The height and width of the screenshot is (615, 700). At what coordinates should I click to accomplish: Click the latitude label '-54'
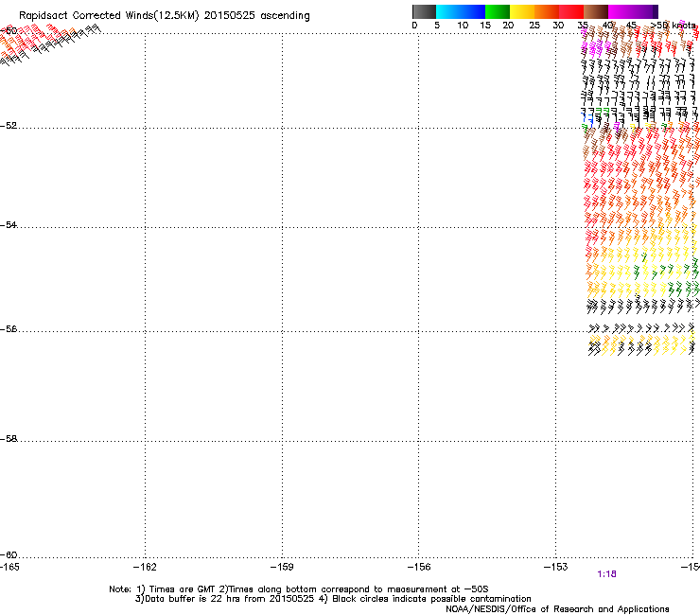click(x=9, y=224)
